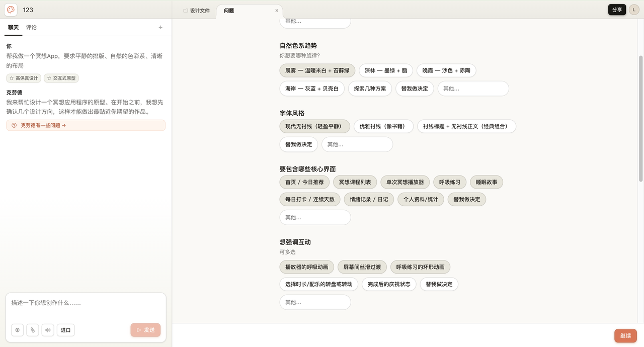This screenshot has width=644, height=347.
Task: Open the user avatar L menu
Action: tap(634, 10)
